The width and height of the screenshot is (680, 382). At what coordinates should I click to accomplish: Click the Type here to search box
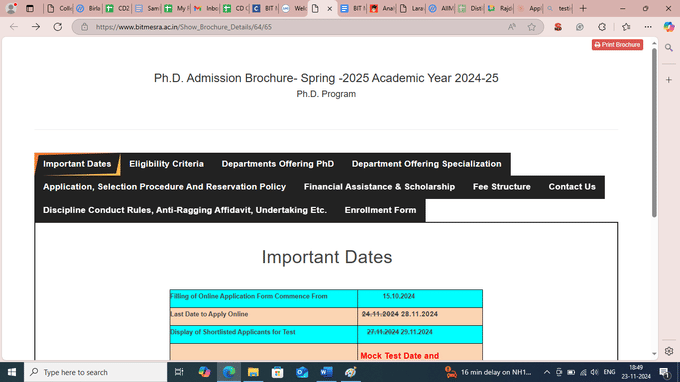pyautogui.click(x=95, y=372)
